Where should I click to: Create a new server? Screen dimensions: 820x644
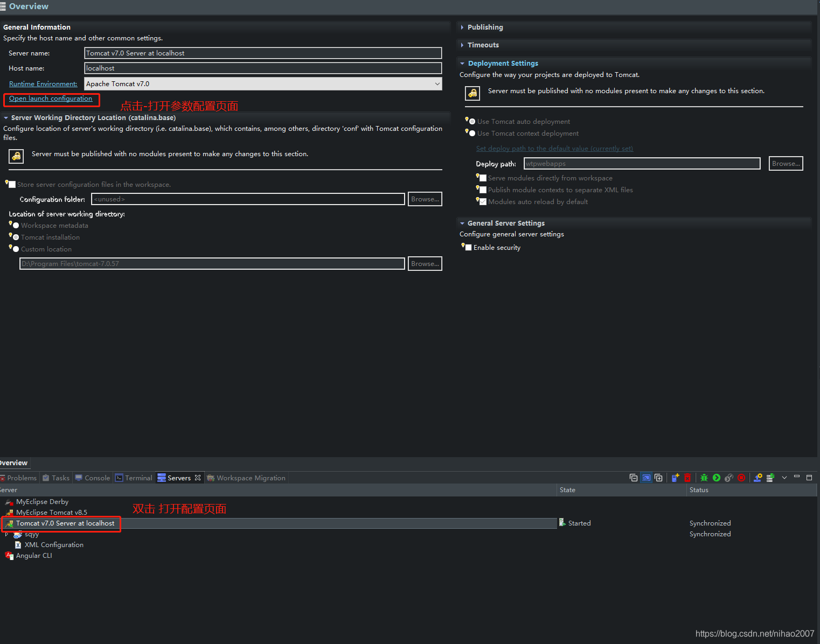coord(675,478)
